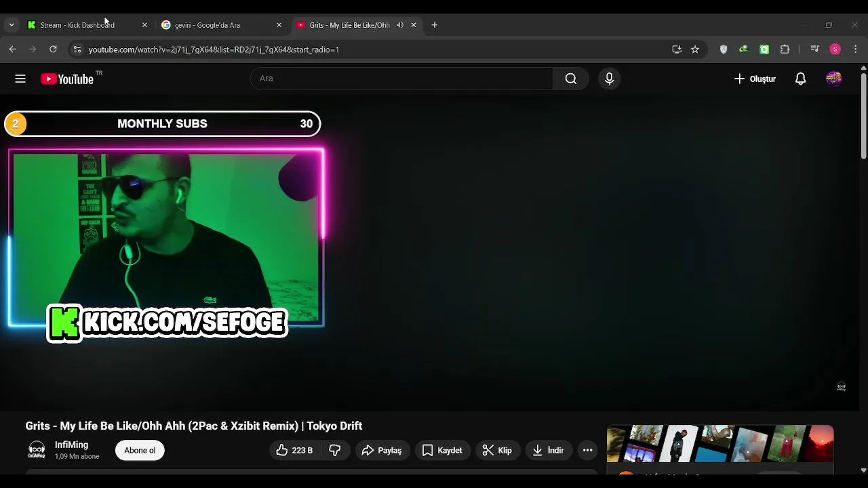Focus the Ara search input field

click(x=401, y=79)
